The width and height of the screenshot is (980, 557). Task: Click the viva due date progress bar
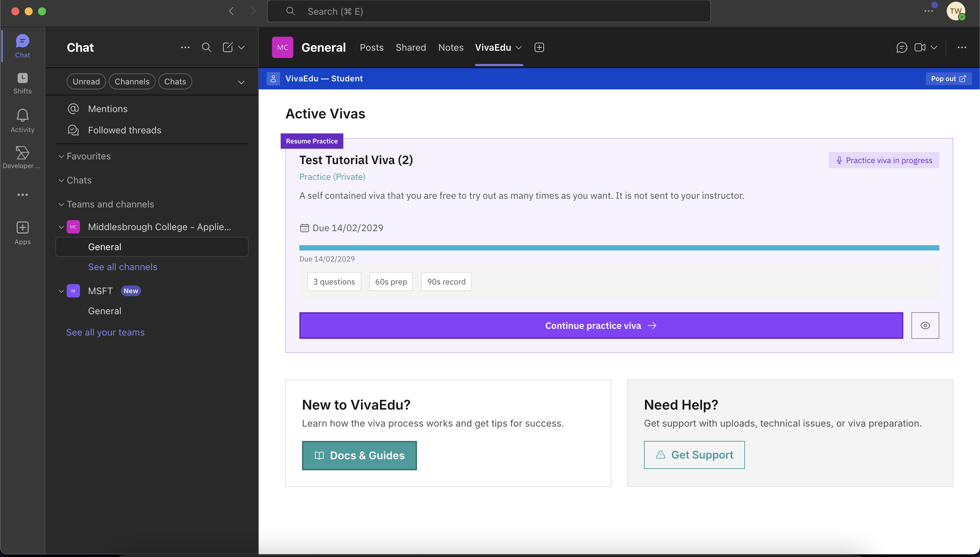[x=619, y=247]
